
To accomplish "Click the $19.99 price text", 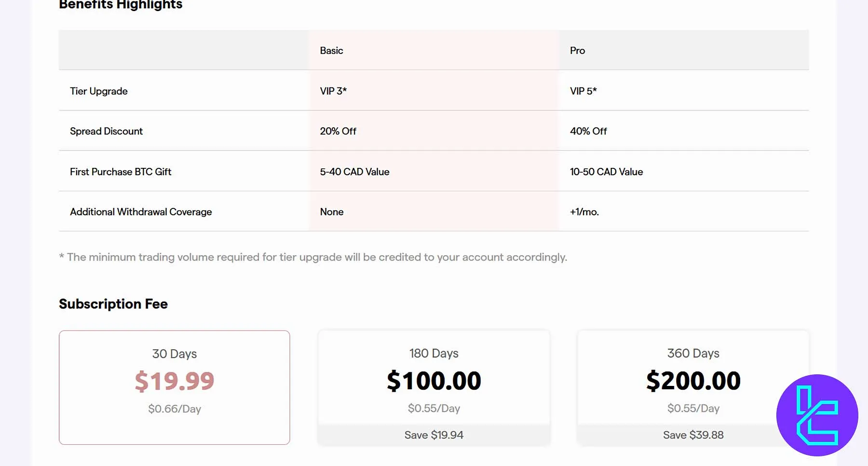I will coord(175,381).
